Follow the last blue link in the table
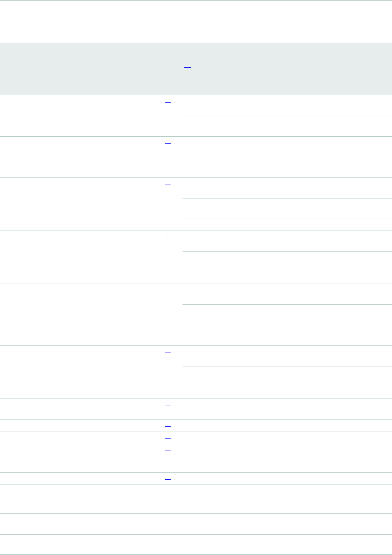392x555 pixels. click(167, 479)
